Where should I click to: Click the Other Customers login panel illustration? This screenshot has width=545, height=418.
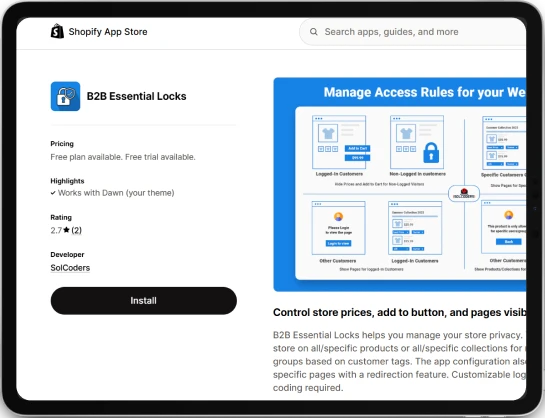339,228
